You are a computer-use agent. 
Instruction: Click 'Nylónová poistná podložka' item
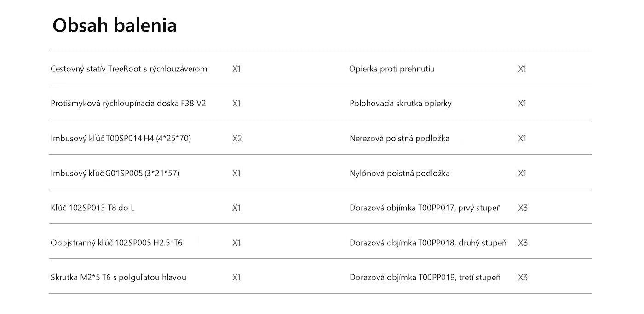(400, 174)
